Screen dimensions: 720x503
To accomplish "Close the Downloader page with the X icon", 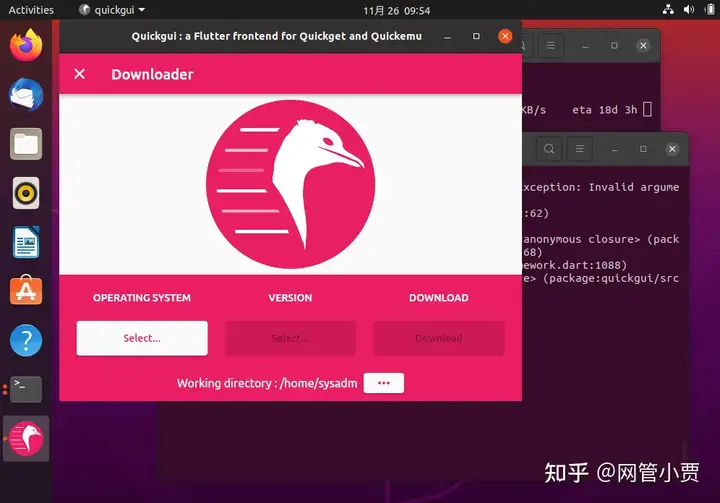I will 79,74.
